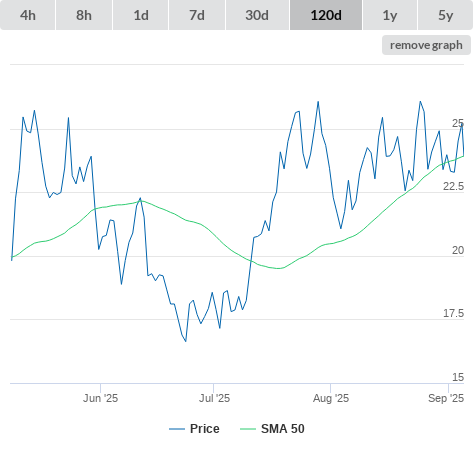Select the 4h time range tab
Image resolution: width=474 pixels, height=455 pixels.
tap(28, 15)
